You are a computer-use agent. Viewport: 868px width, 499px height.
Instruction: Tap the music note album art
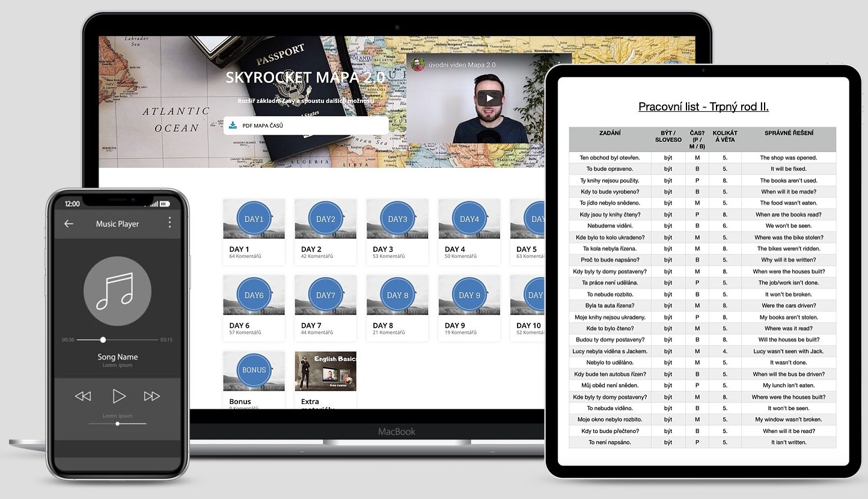point(117,291)
